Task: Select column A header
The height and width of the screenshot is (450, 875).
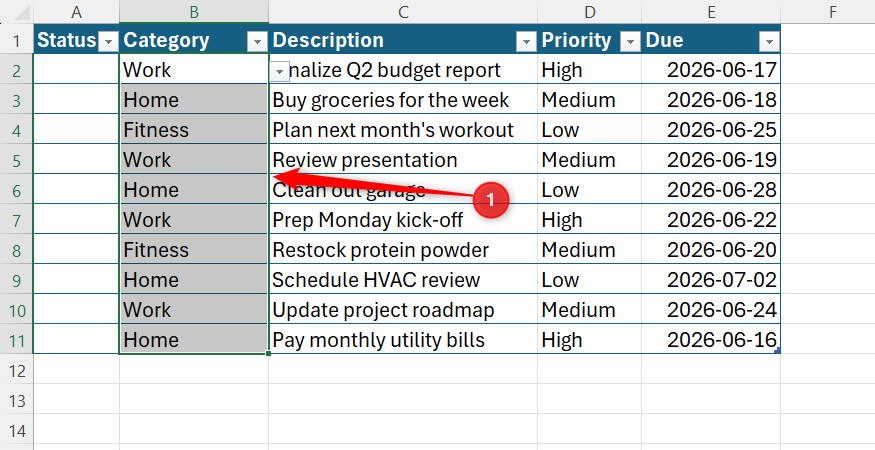Action: pyautogui.click(x=76, y=12)
